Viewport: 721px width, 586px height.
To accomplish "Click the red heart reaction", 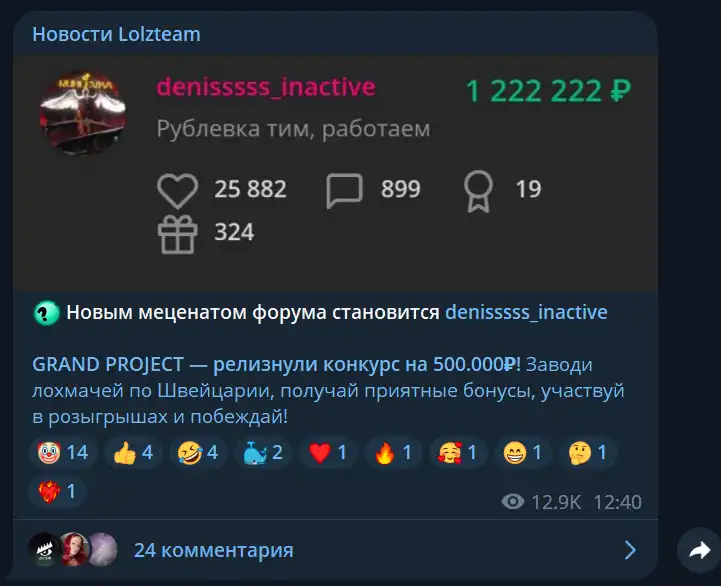I will pyautogui.click(x=328, y=453).
